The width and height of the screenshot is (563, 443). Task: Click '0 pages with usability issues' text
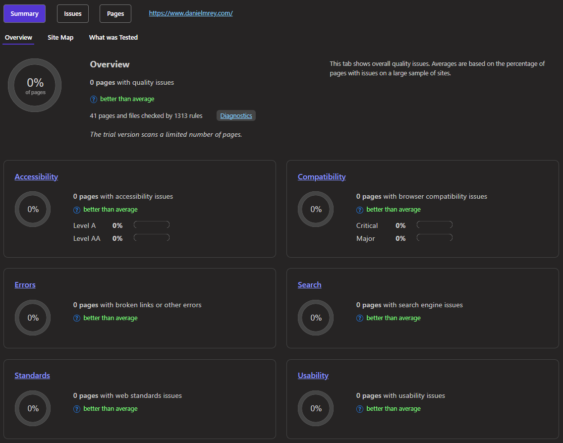(400, 396)
